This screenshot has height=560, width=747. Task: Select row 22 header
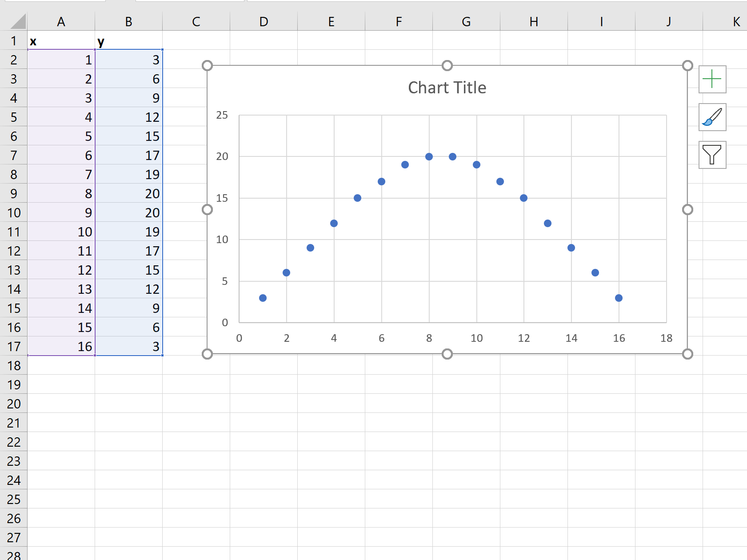pyautogui.click(x=14, y=442)
